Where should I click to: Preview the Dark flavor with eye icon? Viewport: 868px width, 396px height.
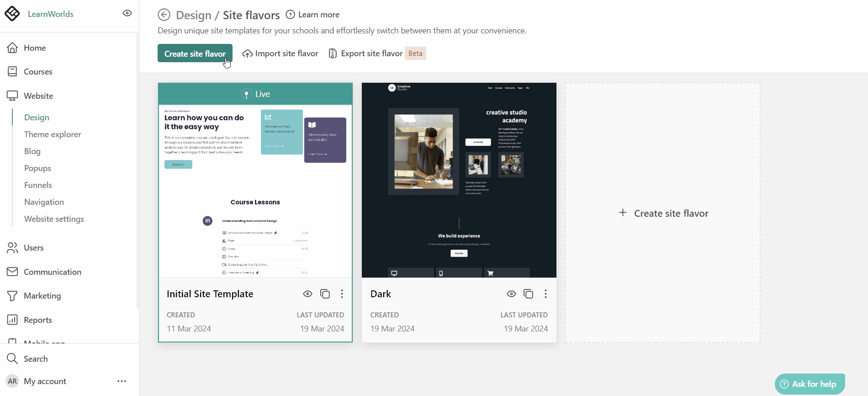tap(511, 294)
